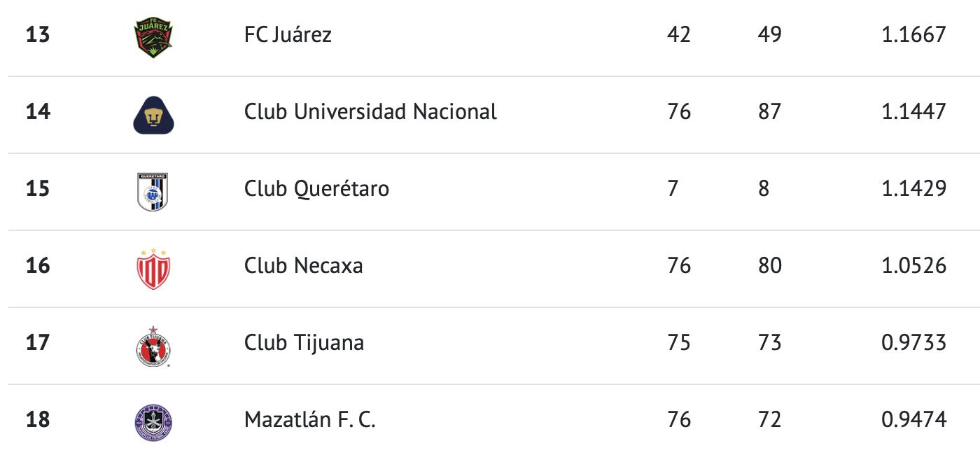Image resolution: width=980 pixels, height=462 pixels.
Task: Click the Club Necaxa striped shield logo
Action: 153,267
